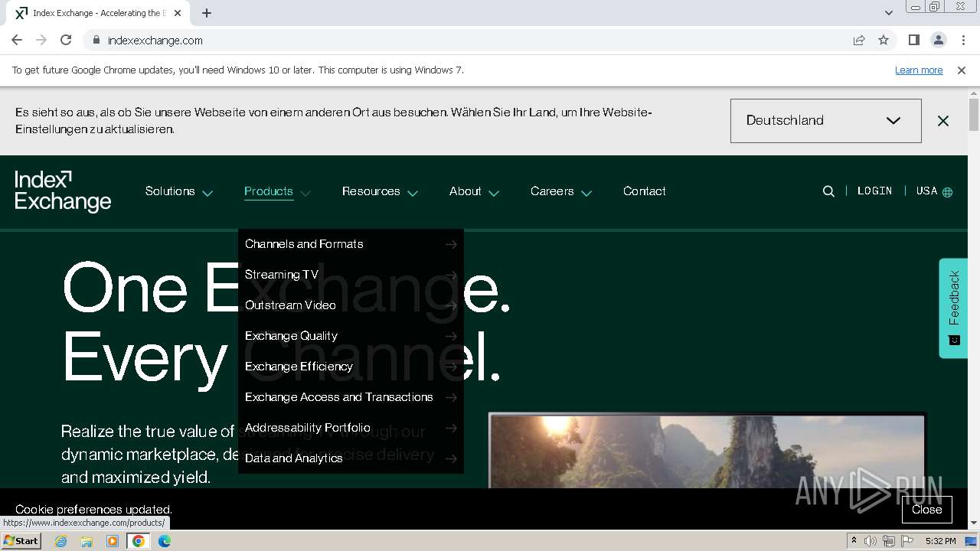Open Addressability Portfolio product page

coord(308,428)
